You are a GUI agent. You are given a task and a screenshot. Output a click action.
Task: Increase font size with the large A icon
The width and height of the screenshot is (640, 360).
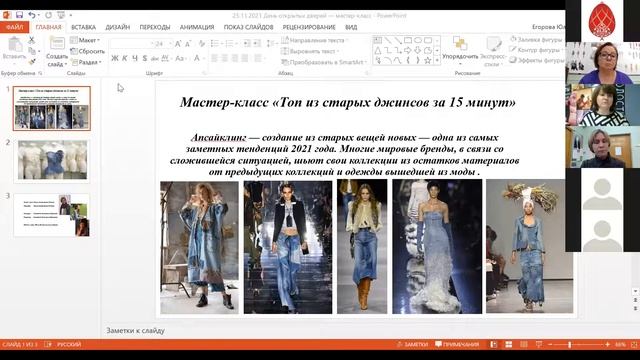(178, 44)
